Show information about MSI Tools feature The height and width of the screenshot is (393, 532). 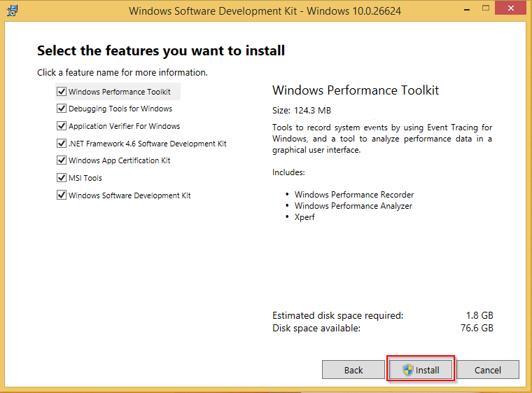point(85,178)
